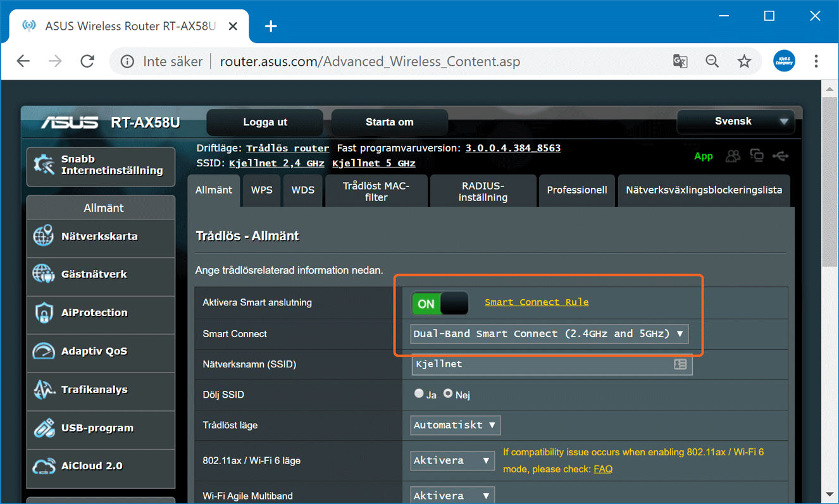This screenshot has width=839, height=504.
Task: Open the Trafikanalys sidebar icon
Action: [x=44, y=390]
